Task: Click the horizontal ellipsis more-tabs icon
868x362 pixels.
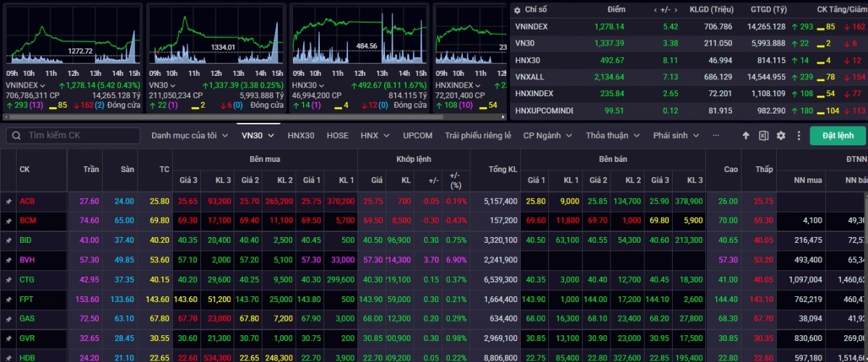Action: point(716,135)
